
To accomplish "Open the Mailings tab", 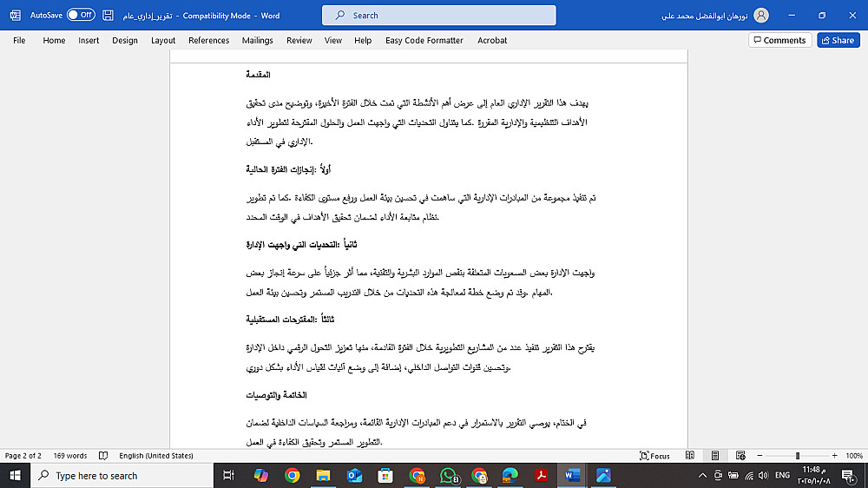I will [258, 41].
